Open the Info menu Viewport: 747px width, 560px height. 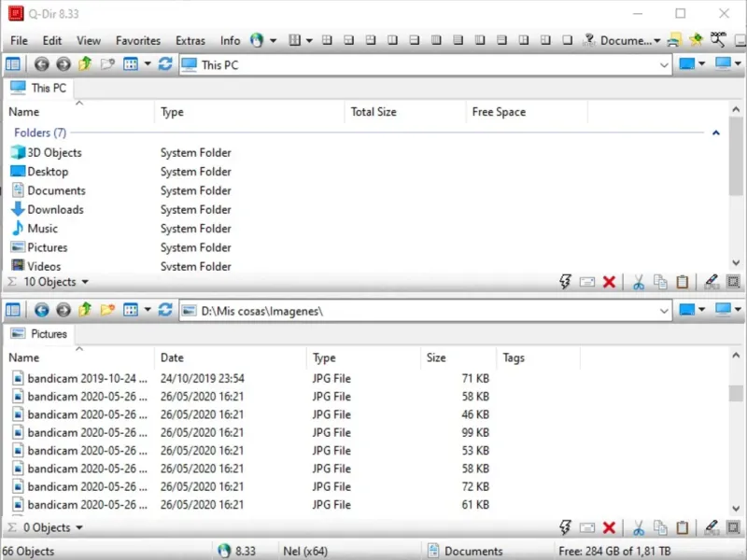[x=230, y=40]
